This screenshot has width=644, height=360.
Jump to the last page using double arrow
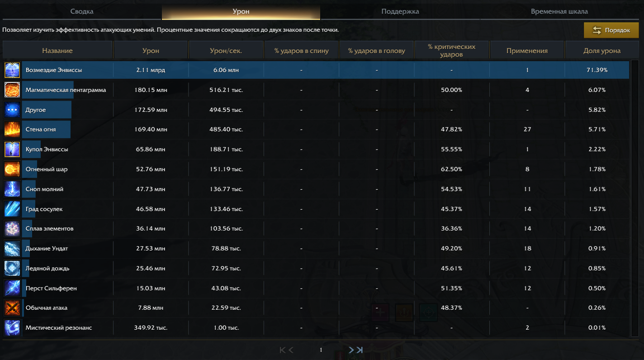[x=360, y=349]
